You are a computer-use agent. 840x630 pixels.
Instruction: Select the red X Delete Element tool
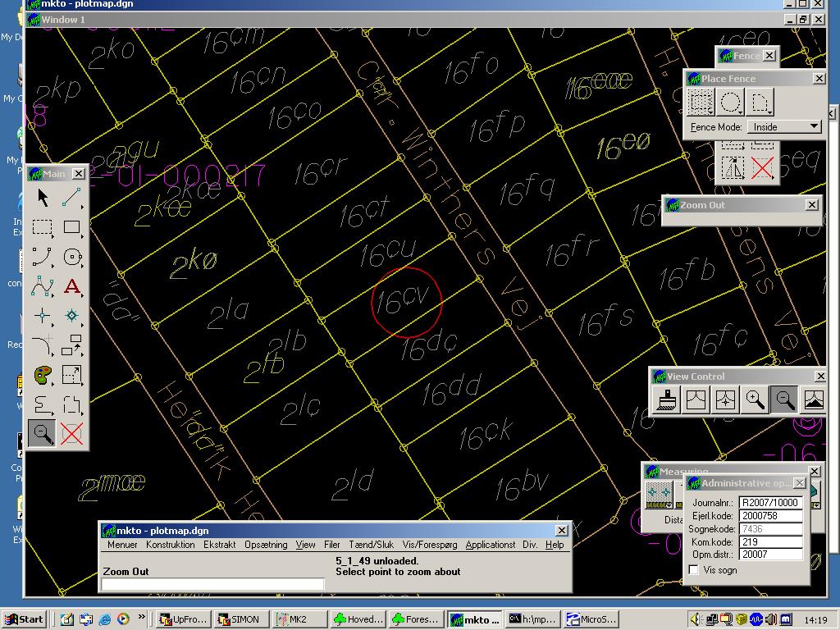click(71, 433)
